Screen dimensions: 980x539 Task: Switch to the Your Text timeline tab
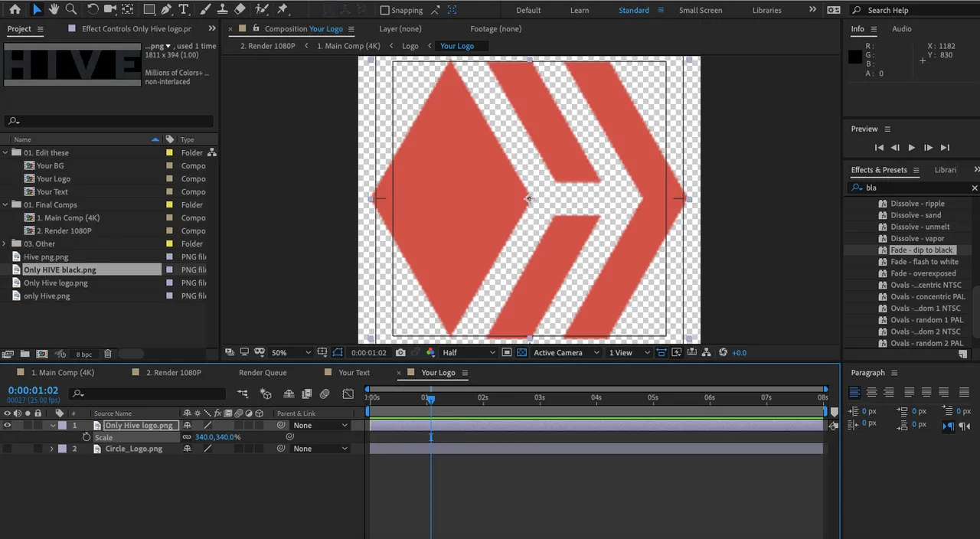354,373
